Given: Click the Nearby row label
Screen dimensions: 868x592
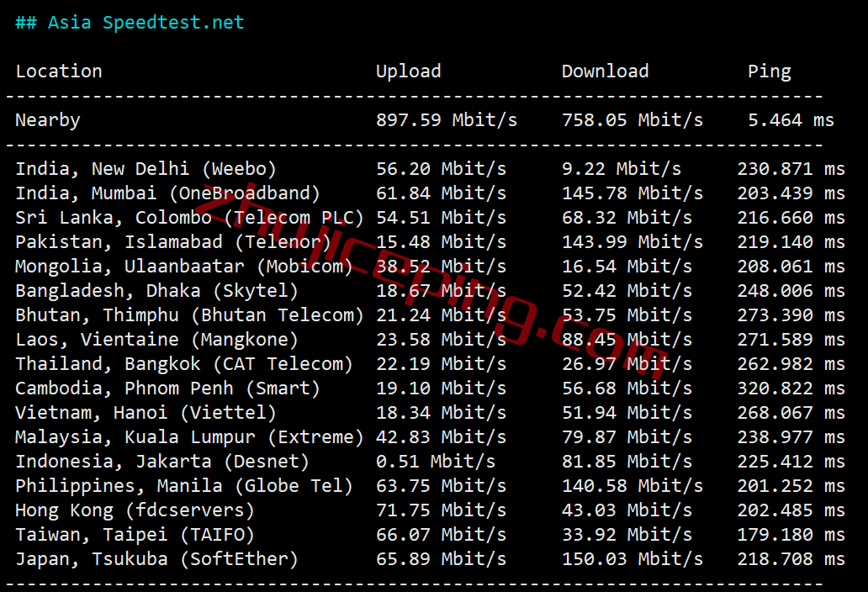Looking at the screenshot, I should (x=48, y=120).
